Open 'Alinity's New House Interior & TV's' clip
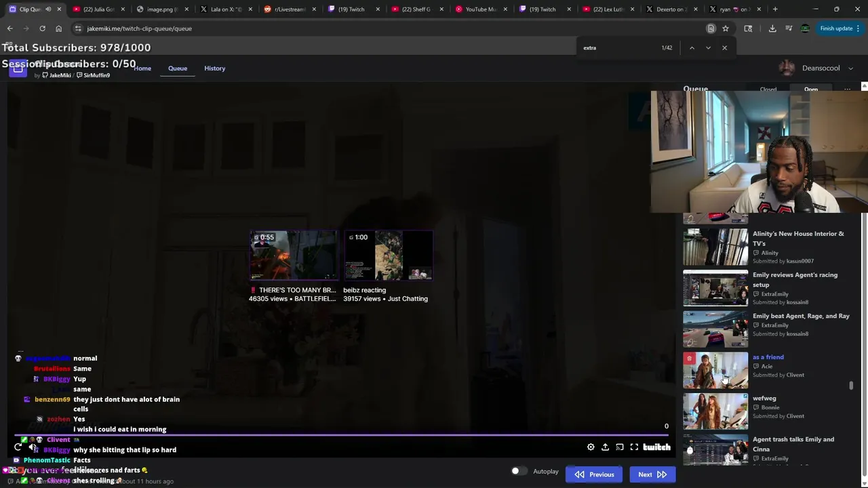This screenshot has height=488, width=868. point(798,238)
